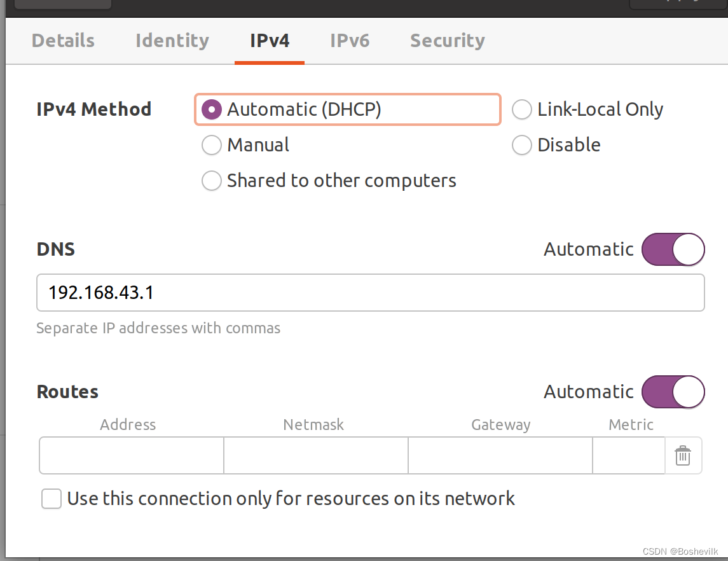Open the Identity tab
The height and width of the screenshot is (561, 728).
(172, 41)
